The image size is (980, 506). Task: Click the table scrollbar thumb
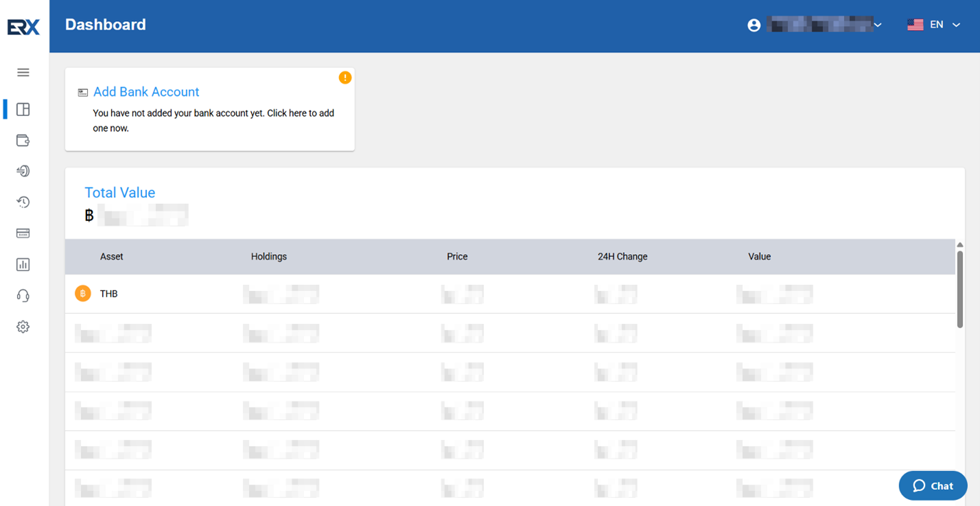tap(960, 289)
